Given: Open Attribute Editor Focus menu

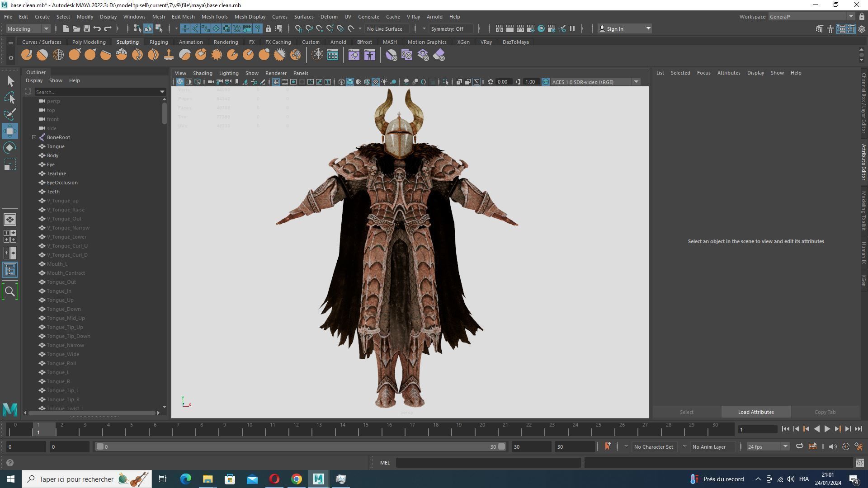Looking at the screenshot, I should [703, 73].
